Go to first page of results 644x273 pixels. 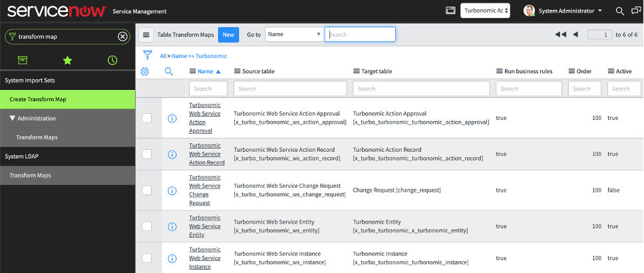pyautogui.click(x=561, y=35)
